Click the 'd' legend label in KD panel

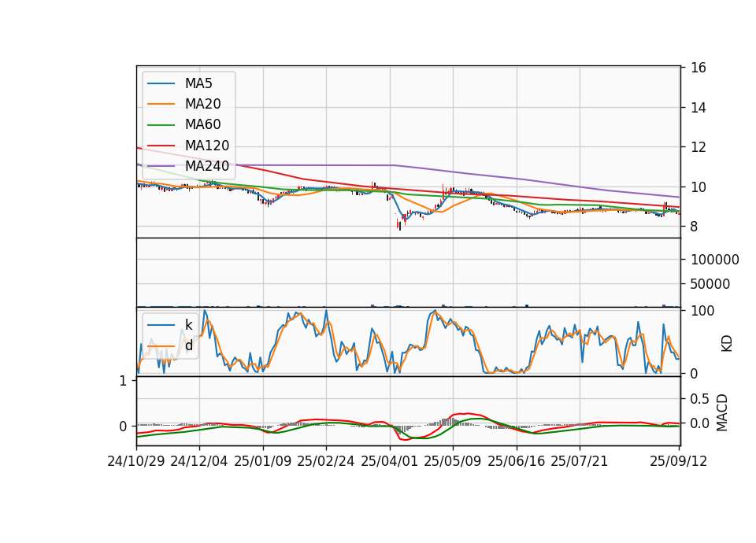point(189,345)
